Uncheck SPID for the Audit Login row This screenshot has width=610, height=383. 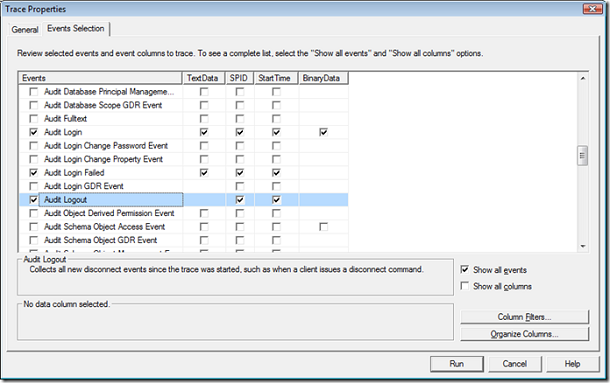[x=240, y=132]
